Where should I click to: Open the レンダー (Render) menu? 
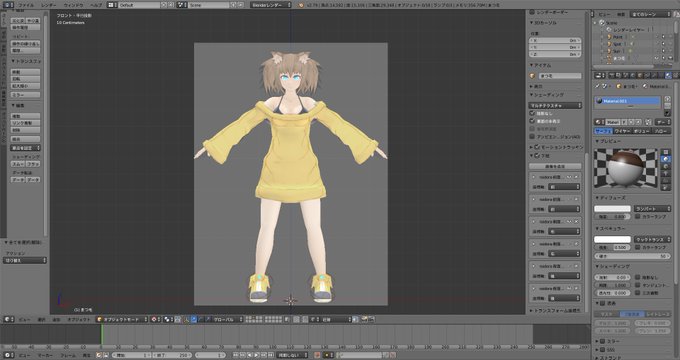tap(49, 5)
